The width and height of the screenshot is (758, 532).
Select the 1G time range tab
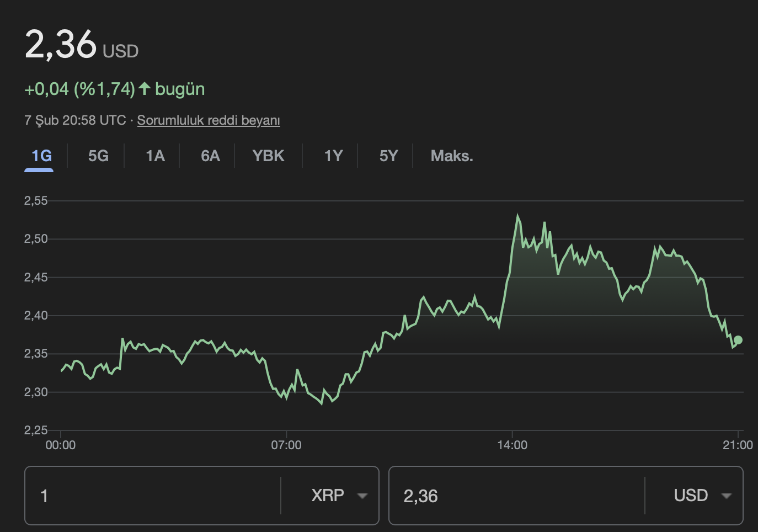41,156
